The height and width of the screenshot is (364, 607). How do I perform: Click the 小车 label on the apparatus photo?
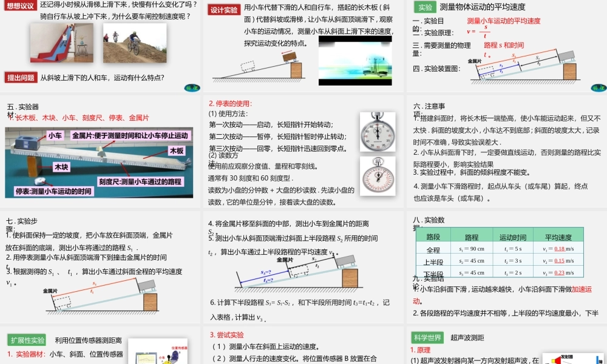[55, 135]
